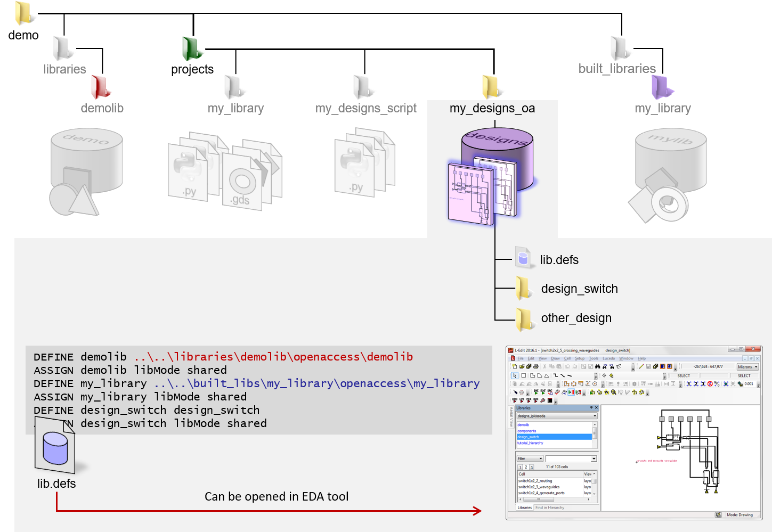Click the selection arrow tool in L-Edit
Viewport: 772px width, 532px height.
pyautogui.click(x=515, y=375)
